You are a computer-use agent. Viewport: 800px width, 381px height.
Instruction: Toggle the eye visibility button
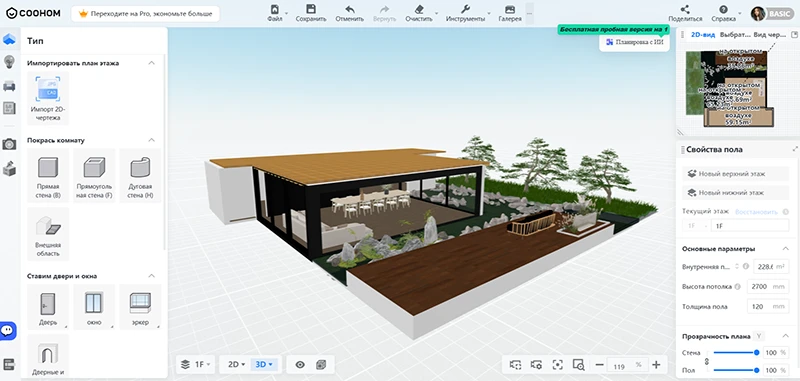coord(300,364)
